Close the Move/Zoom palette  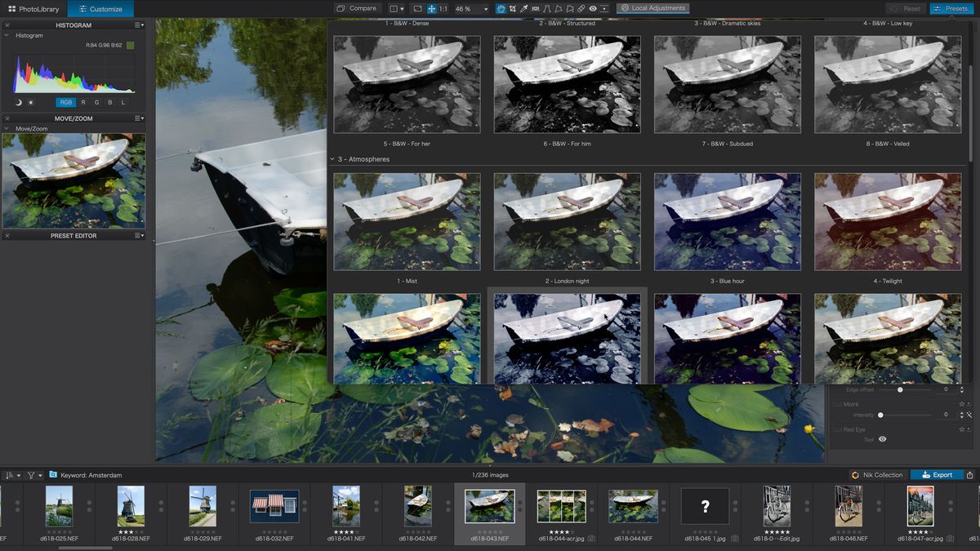coord(7,118)
